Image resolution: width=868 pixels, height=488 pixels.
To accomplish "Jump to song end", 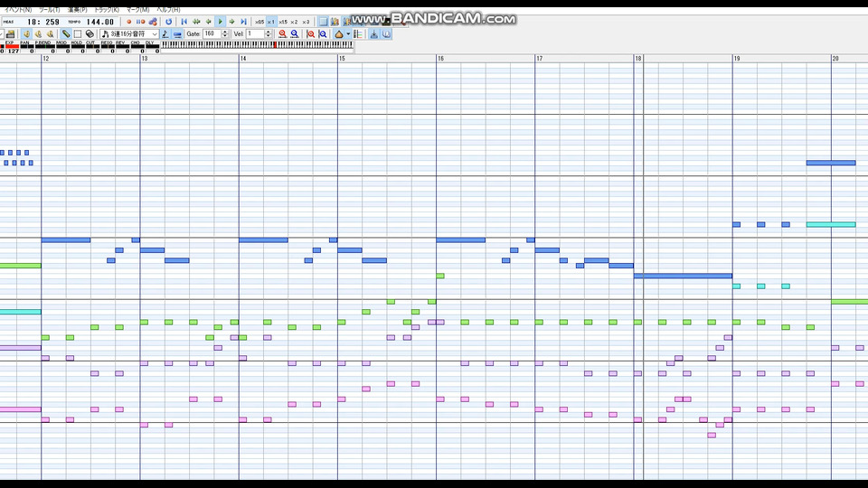I will pyautogui.click(x=243, y=22).
